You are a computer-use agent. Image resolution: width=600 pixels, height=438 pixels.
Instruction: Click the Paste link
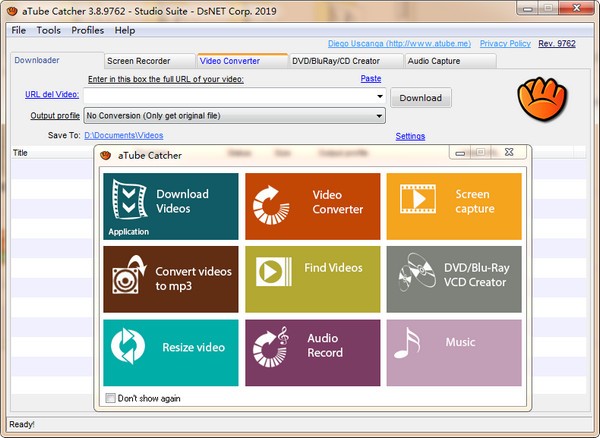coord(370,78)
